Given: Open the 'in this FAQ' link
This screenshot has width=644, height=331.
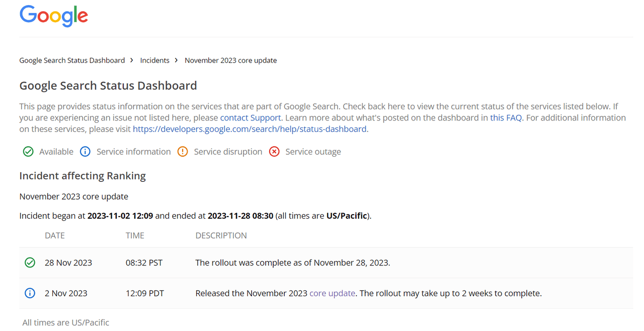Looking at the screenshot, I should pyautogui.click(x=502, y=118).
